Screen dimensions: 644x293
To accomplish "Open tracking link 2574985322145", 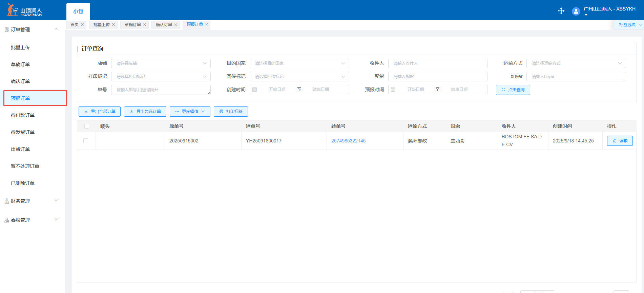I will click(x=348, y=141).
